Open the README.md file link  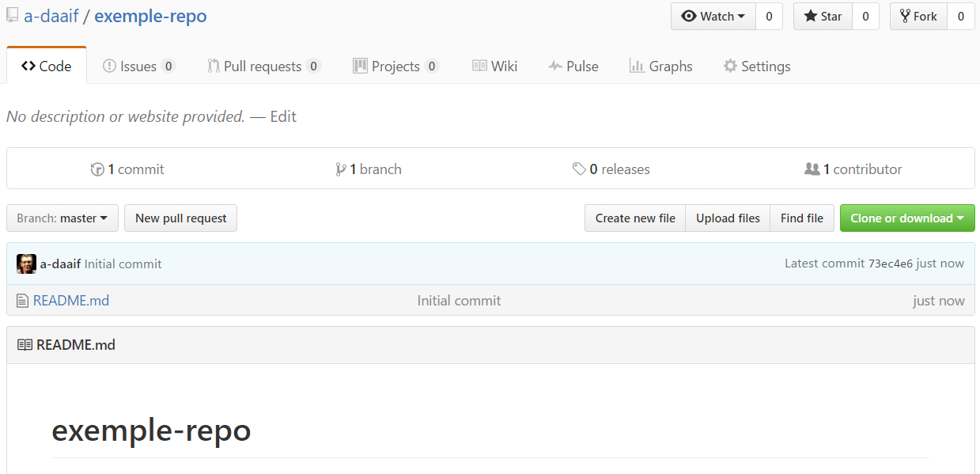coord(71,301)
